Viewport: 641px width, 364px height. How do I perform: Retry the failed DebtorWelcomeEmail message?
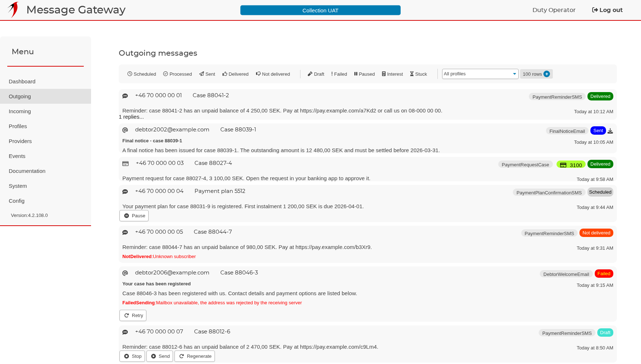tap(133, 315)
